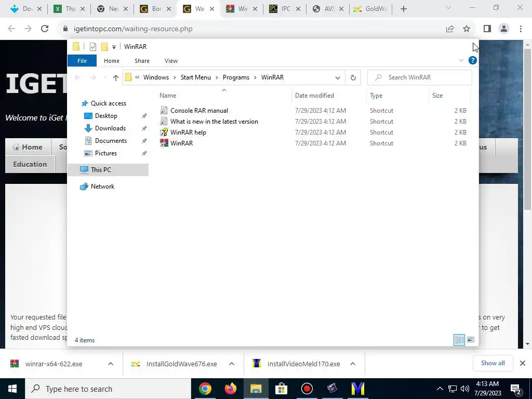532x399 pixels.
Task: Open the File menu in Explorer
Action: [x=82, y=61]
